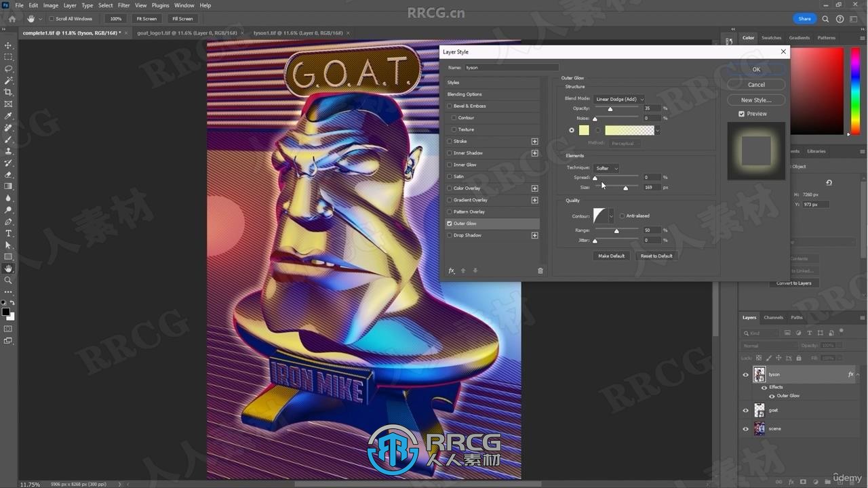Open the Filter menu
The image size is (868, 488).
(x=123, y=5)
